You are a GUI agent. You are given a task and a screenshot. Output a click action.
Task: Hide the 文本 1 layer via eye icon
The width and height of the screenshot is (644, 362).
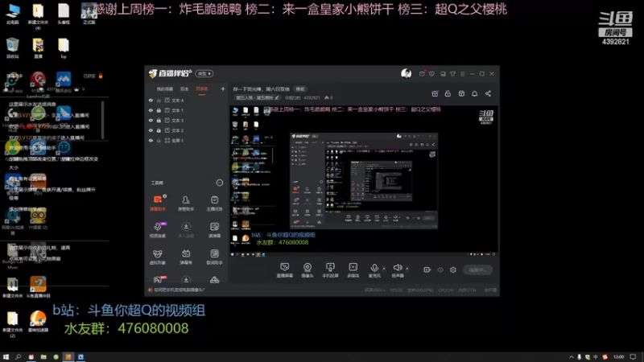151,110
